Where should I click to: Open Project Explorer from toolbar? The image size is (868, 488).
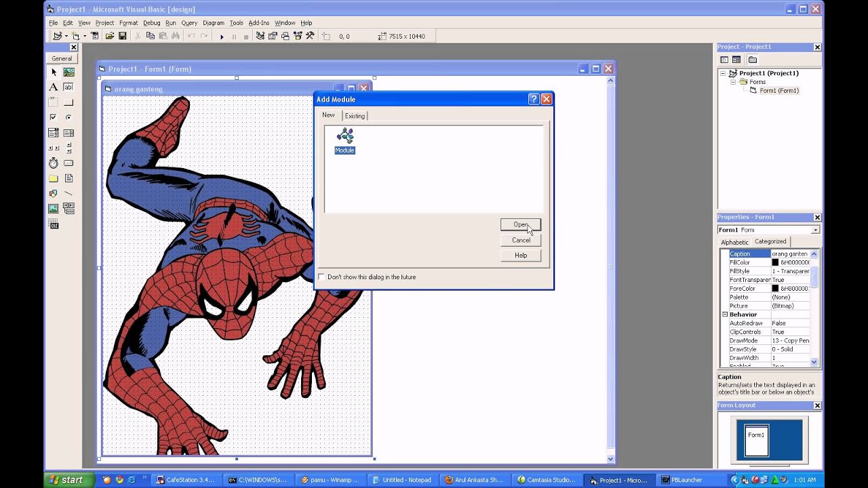[260, 36]
